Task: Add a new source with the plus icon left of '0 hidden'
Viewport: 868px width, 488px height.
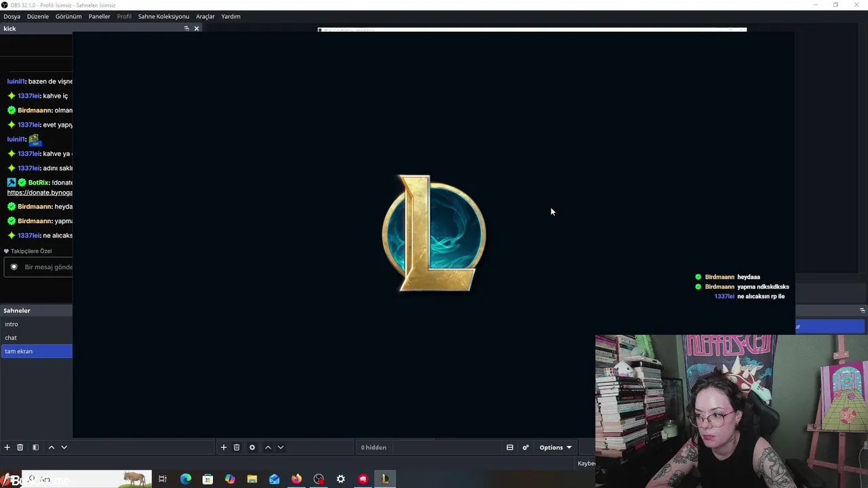Action: [223, 447]
